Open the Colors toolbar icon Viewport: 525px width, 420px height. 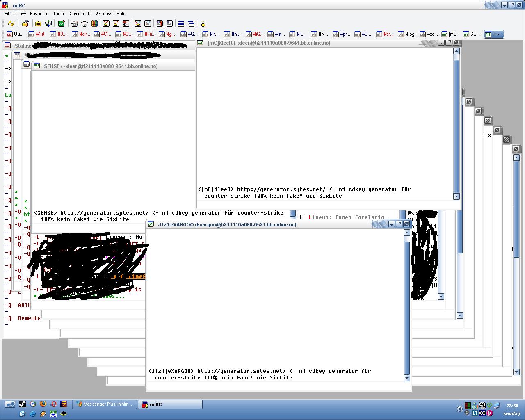pos(94,23)
